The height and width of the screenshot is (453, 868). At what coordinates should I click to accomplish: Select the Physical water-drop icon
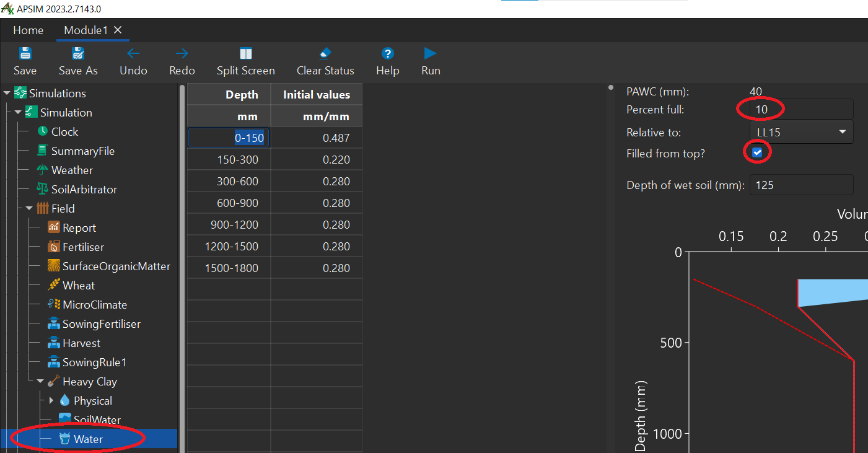tap(64, 400)
